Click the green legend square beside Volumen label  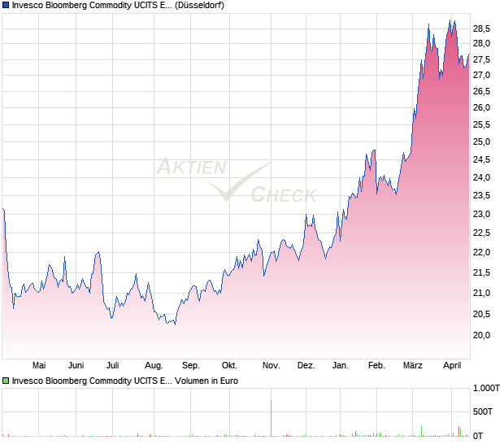tap(6, 380)
